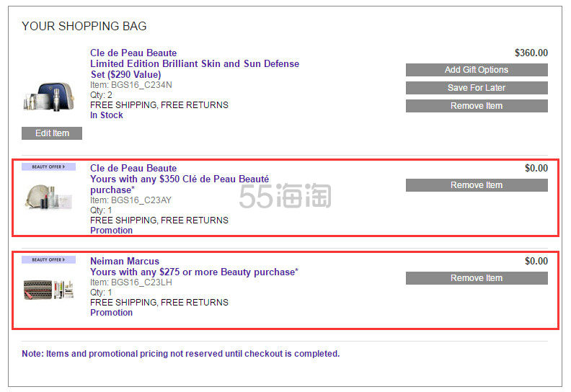Click the $360.00 price
Viewport: 571px width, 392px height.
(x=531, y=53)
